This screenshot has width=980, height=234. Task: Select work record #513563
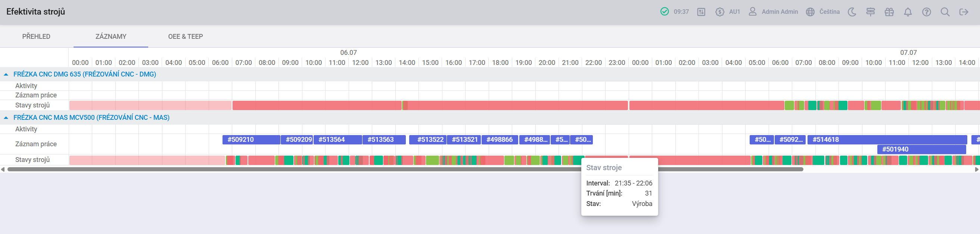(384, 140)
